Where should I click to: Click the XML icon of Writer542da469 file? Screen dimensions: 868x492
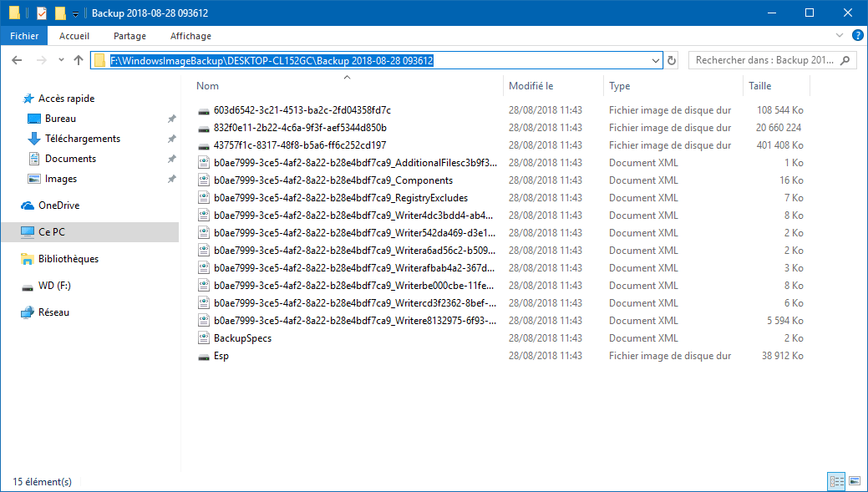204,233
